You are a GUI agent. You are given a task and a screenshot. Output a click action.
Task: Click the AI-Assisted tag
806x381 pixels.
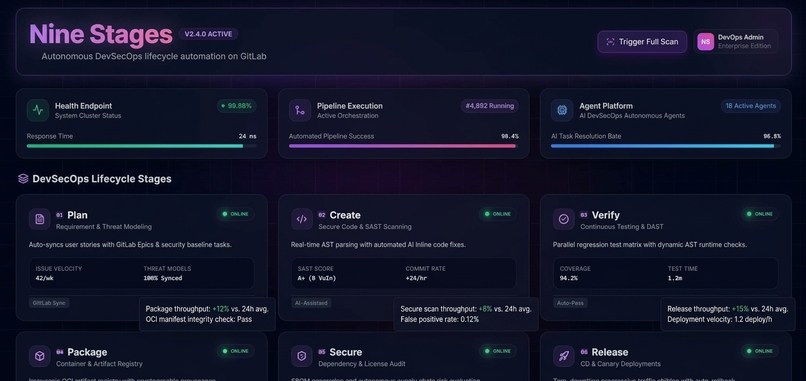(311, 303)
